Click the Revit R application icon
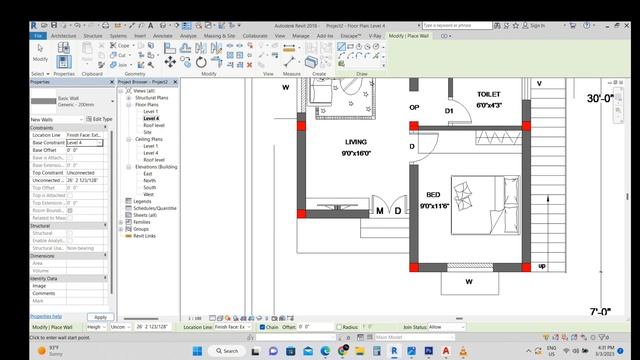The width and height of the screenshot is (640, 360). coord(33,26)
